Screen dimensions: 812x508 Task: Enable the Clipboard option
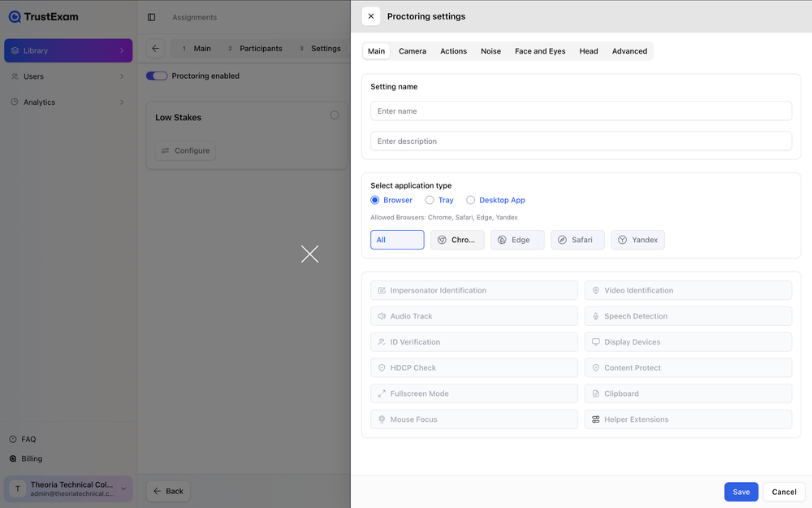pyautogui.click(x=689, y=393)
